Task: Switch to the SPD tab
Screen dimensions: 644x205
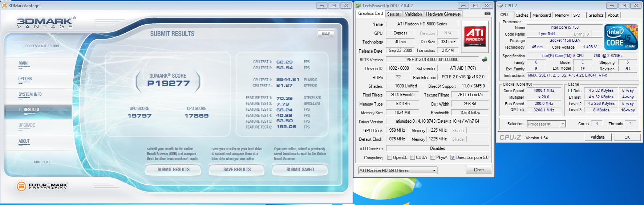Action: coord(577,15)
